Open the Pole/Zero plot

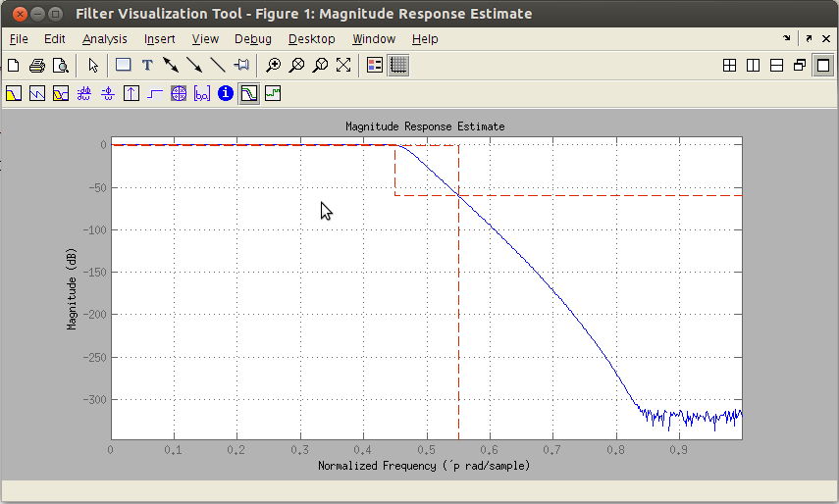(x=179, y=94)
